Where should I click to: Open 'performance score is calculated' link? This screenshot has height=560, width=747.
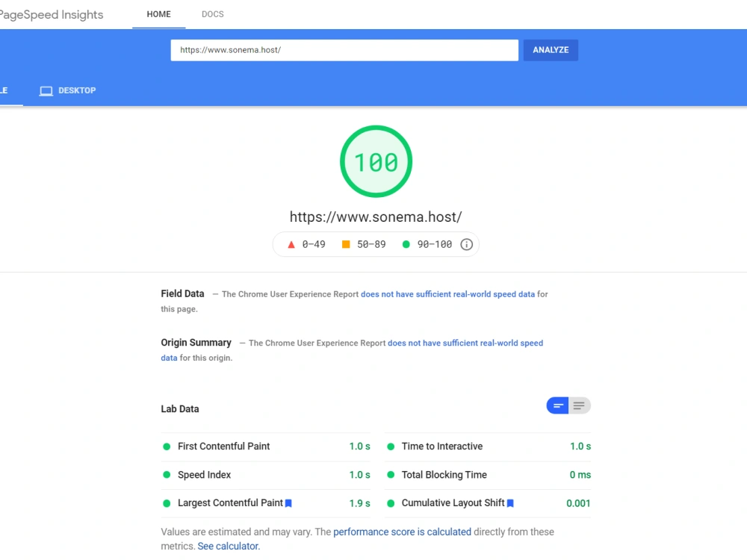tap(402, 532)
